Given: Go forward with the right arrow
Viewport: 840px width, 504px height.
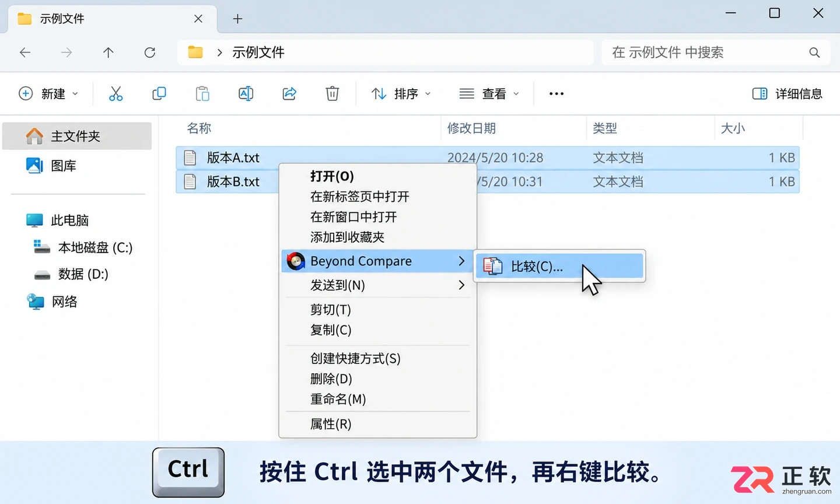Looking at the screenshot, I should pos(66,52).
